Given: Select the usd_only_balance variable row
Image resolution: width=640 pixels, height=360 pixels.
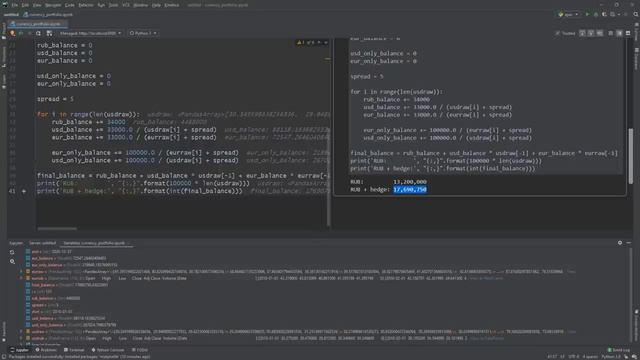Looking at the screenshot, I should coord(70,325).
